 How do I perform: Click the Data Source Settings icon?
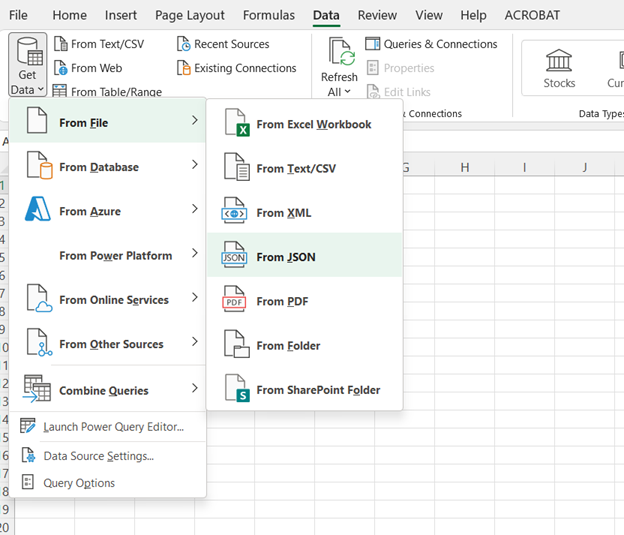pyautogui.click(x=28, y=455)
